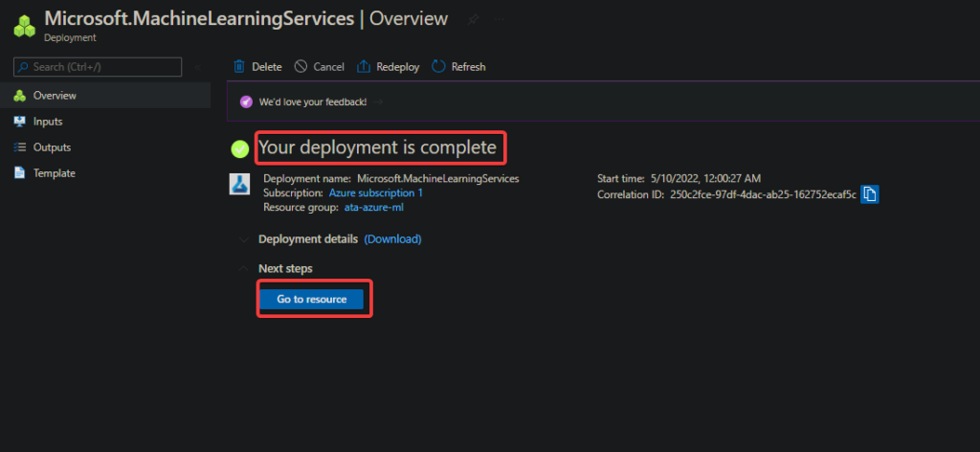Screen dimensions: 980x452
Task: Click the deployment cubes header icon
Action: coord(24,26)
